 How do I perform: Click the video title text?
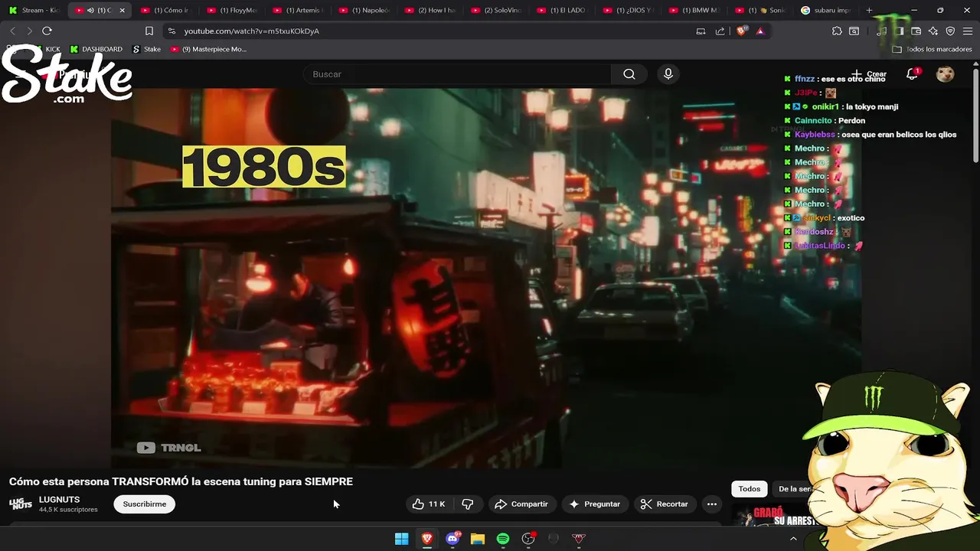pos(181,481)
